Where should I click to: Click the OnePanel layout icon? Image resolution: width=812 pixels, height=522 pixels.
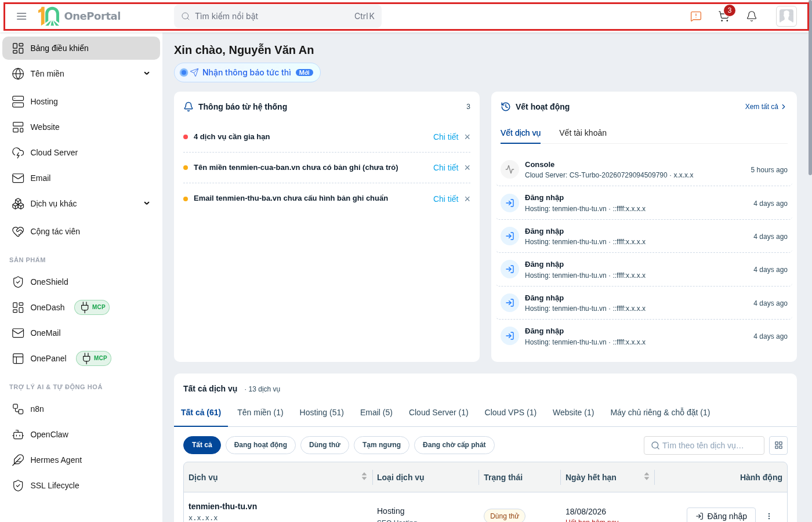coord(18,358)
